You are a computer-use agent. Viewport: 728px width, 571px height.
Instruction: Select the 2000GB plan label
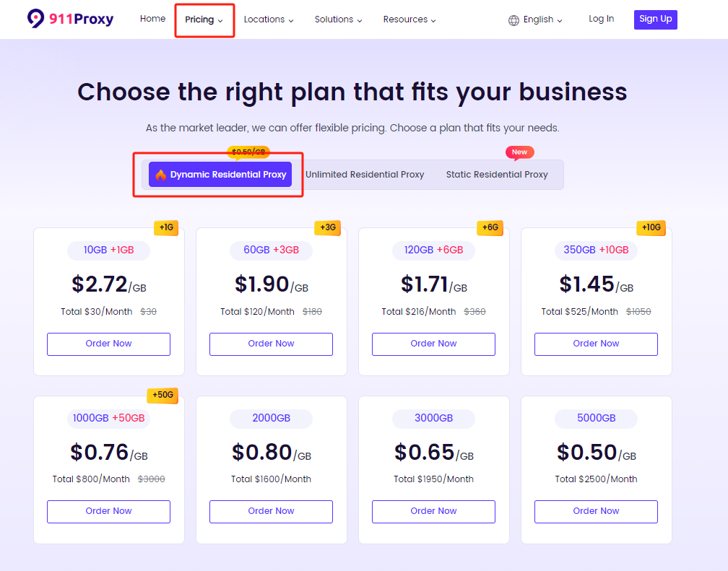coord(271,418)
